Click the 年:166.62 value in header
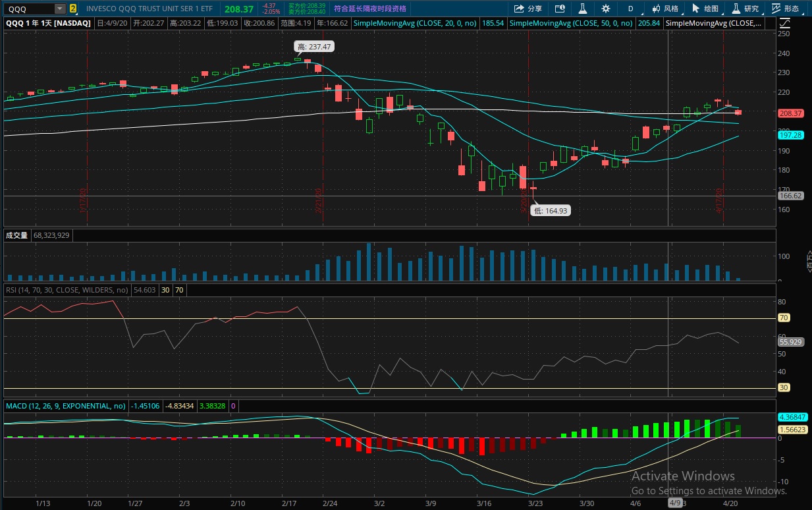This screenshot has width=812, height=510. [333, 22]
